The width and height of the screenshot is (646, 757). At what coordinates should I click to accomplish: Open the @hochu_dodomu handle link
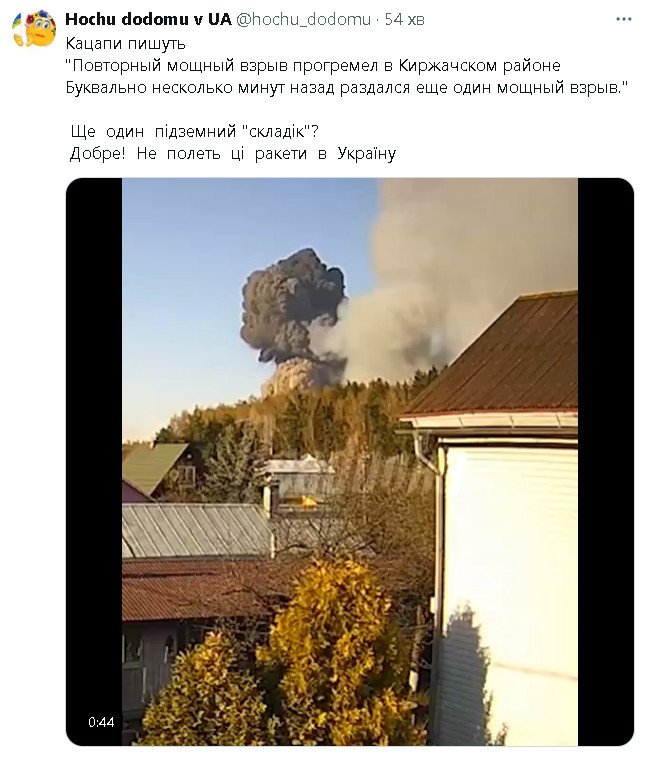(x=303, y=19)
